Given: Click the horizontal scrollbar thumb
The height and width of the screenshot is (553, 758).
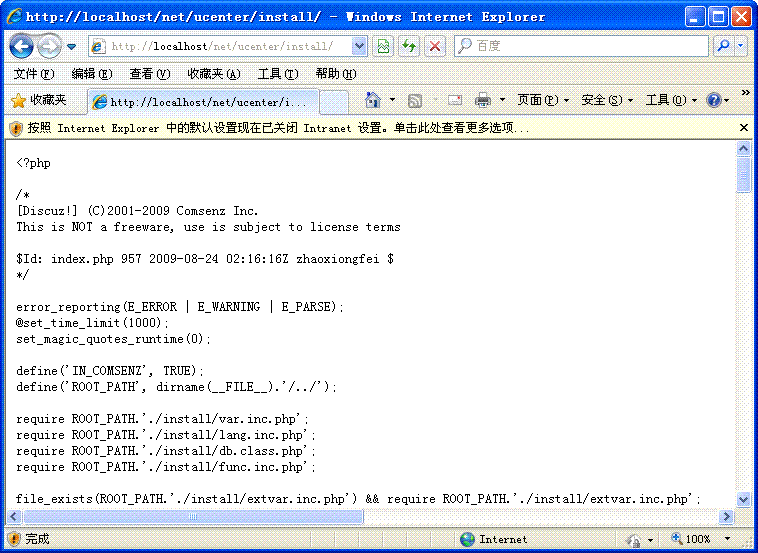Looking at the screenshot, I should [x=193, y=517].
